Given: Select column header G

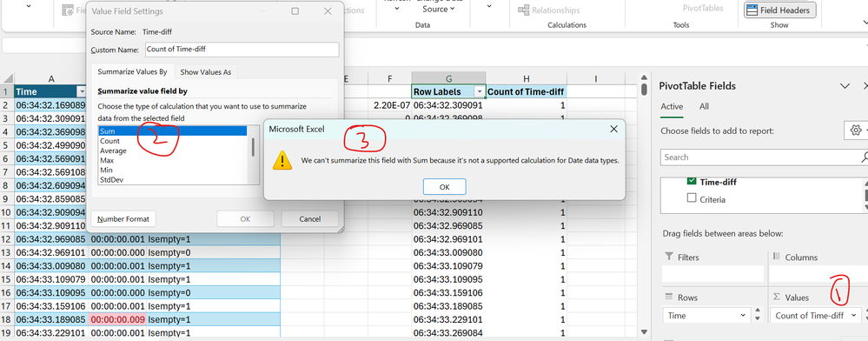Looking at the screenshot, I should point(448,79).
